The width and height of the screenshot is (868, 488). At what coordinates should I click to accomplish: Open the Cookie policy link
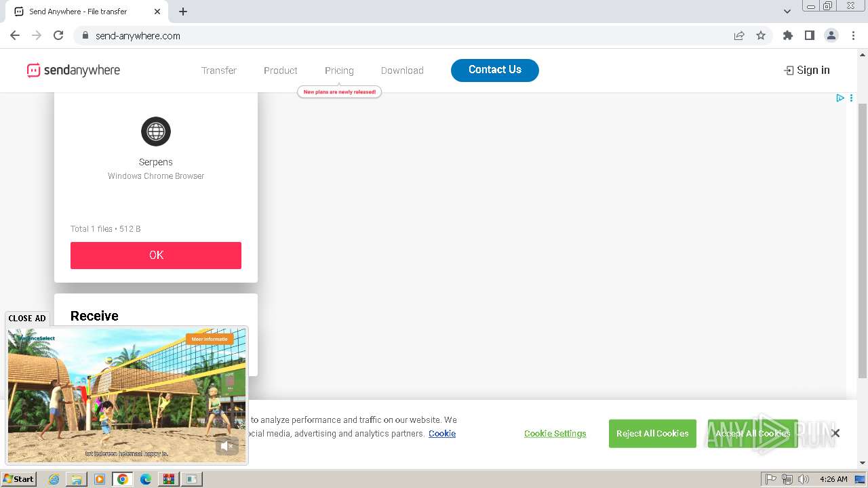pos(442,434)
